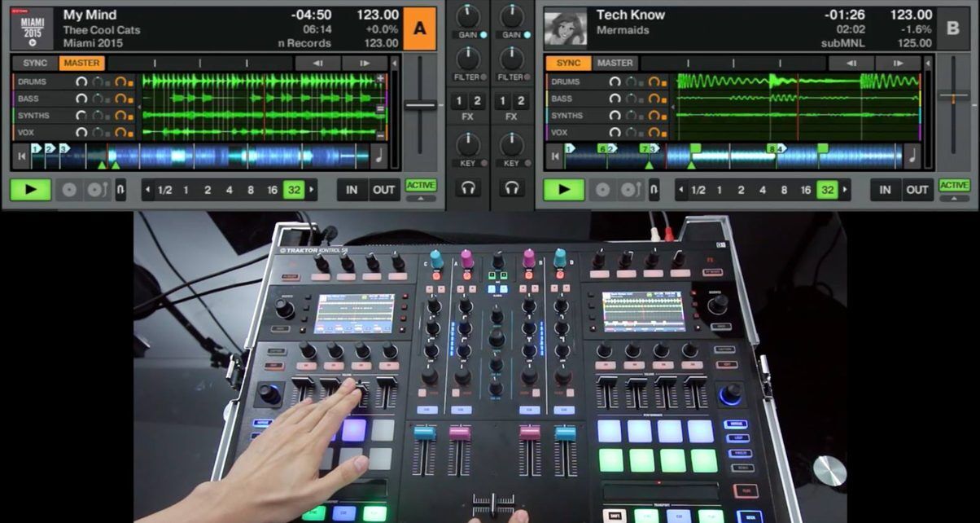Click Deck A headphone cue icon

coord(468,188)
